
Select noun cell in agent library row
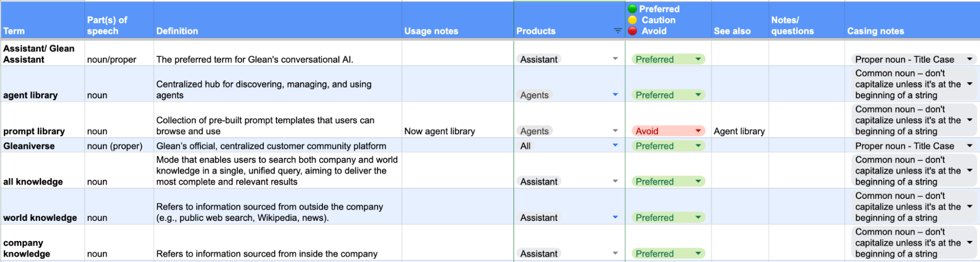coord(119,84)
